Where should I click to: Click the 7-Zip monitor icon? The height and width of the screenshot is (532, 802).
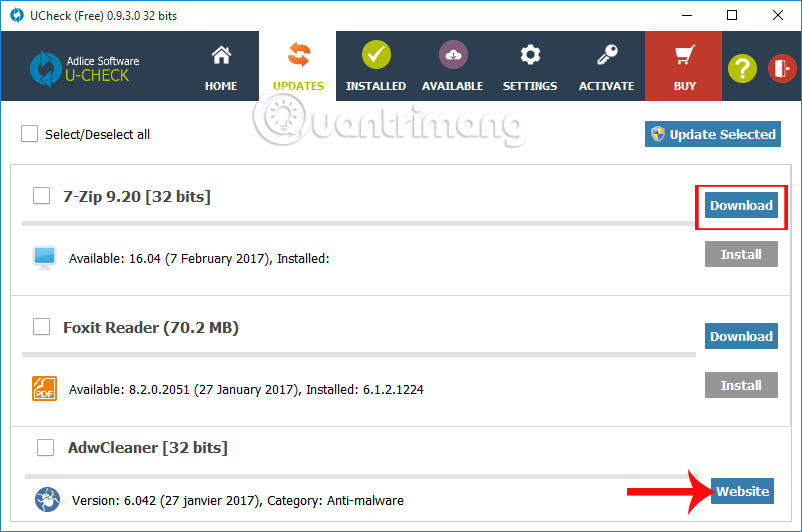[44, 257]
